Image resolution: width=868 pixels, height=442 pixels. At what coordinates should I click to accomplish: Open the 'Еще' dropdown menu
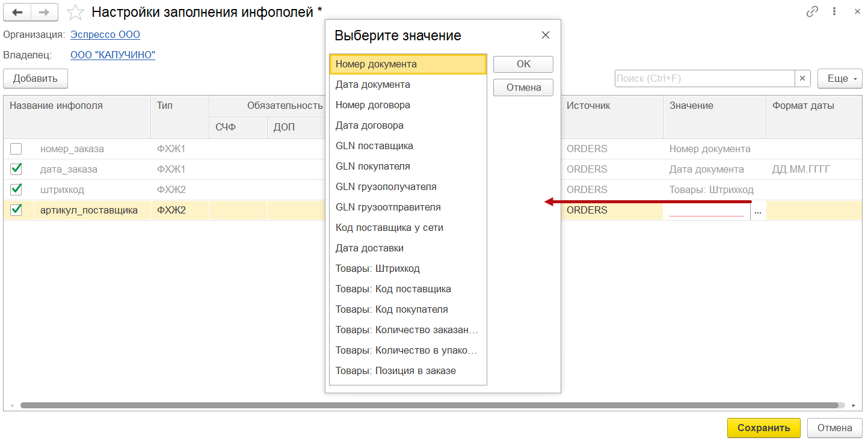[840, 78]
